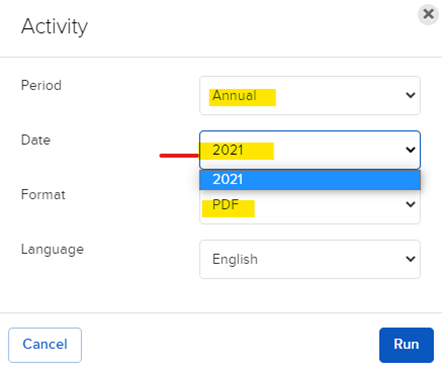Cancel the Activity dialog
Screen dimensions: 442x368
tap(45, 345)
